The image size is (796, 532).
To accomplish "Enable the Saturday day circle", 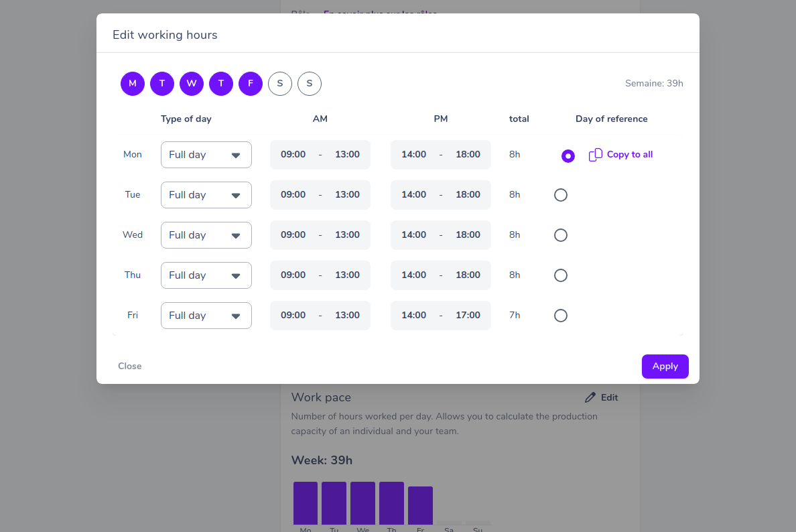I will pyautogui.click(x=279, y=84).
